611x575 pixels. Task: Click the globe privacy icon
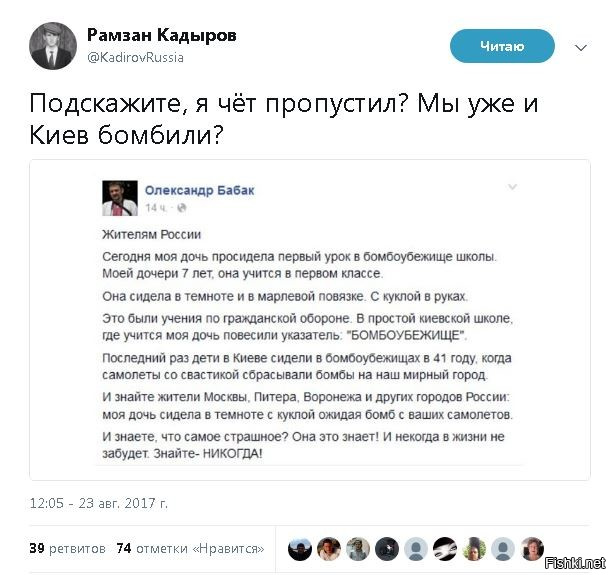click(x=182, y=208)
